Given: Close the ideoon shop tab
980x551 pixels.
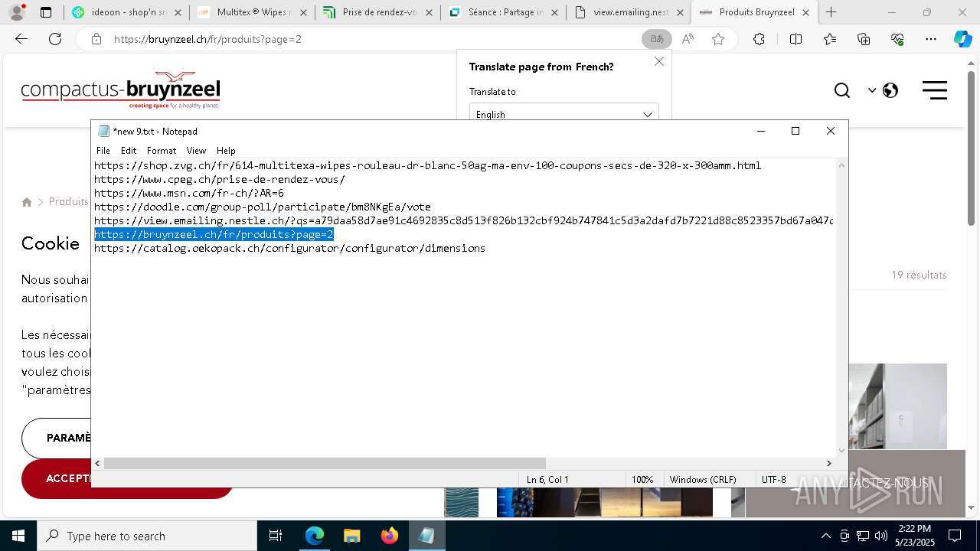Looking at the screenshot, I should [178, 12].
